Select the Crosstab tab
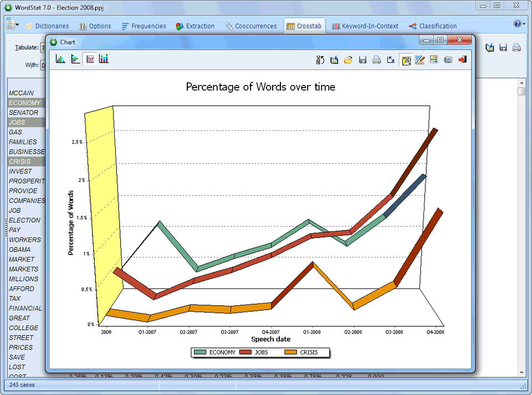This screenshot has height=395, width=532. pyautogui.click(x=304, y=26)
